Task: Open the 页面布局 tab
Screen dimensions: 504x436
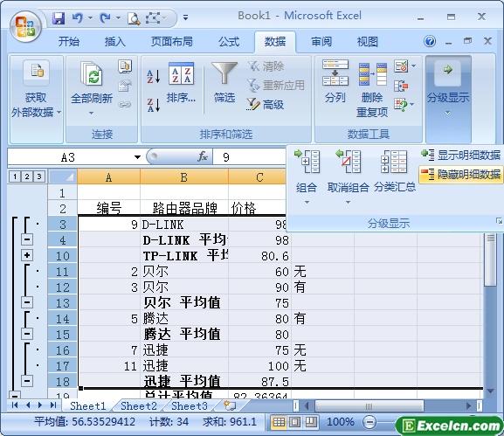Action: (x=172, y=42)
